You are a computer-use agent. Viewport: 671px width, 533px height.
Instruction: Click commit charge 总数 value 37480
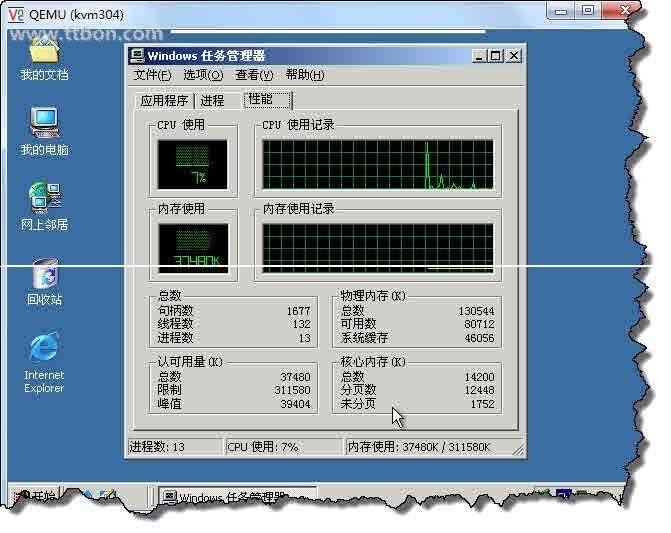(295, 377)
